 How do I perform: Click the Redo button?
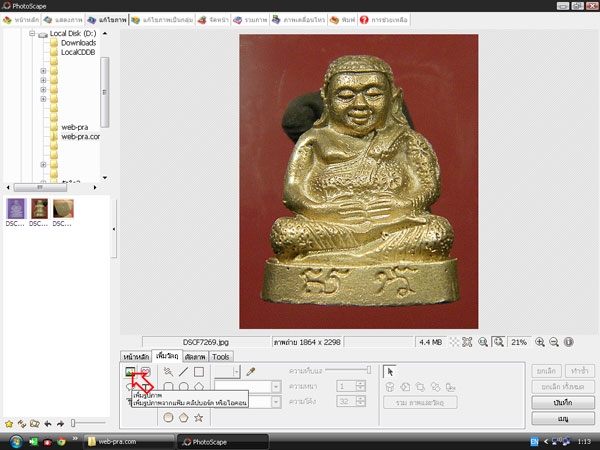(x=579, y=371)
